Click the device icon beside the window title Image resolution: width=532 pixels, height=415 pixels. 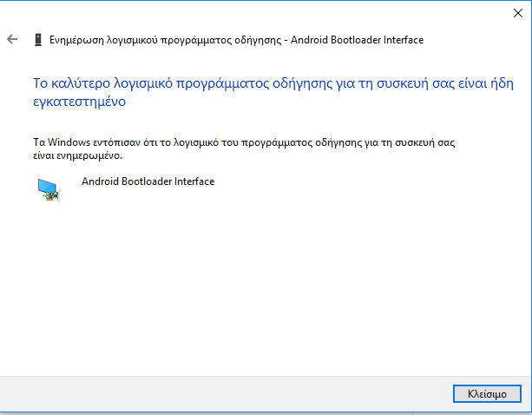pos(38,40)
